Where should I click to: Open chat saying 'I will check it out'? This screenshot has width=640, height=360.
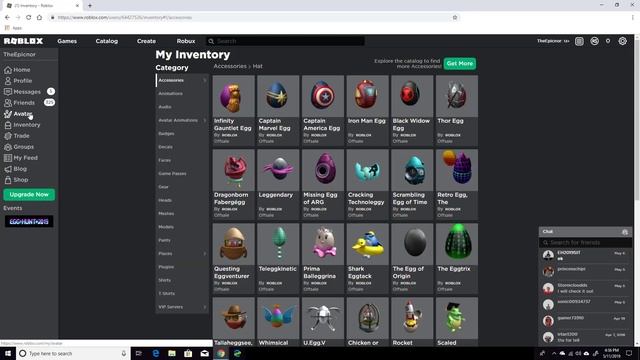[x=585, y=288]
